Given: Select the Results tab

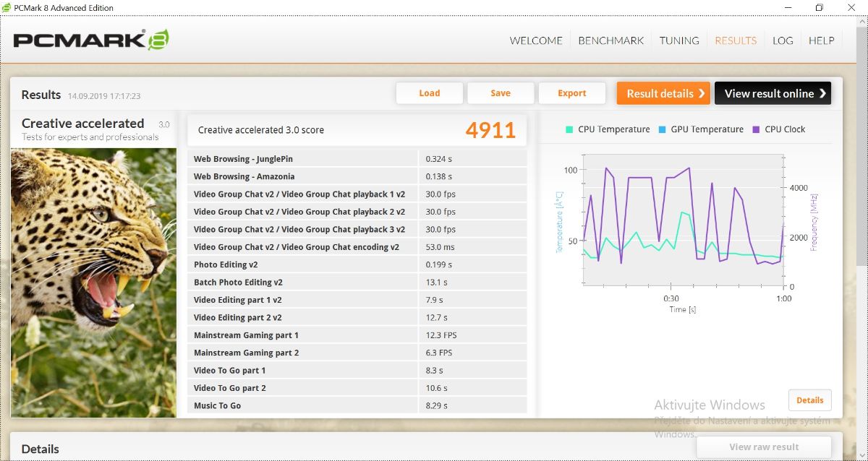Looking at the screenshot, I should tap(736, 40).
